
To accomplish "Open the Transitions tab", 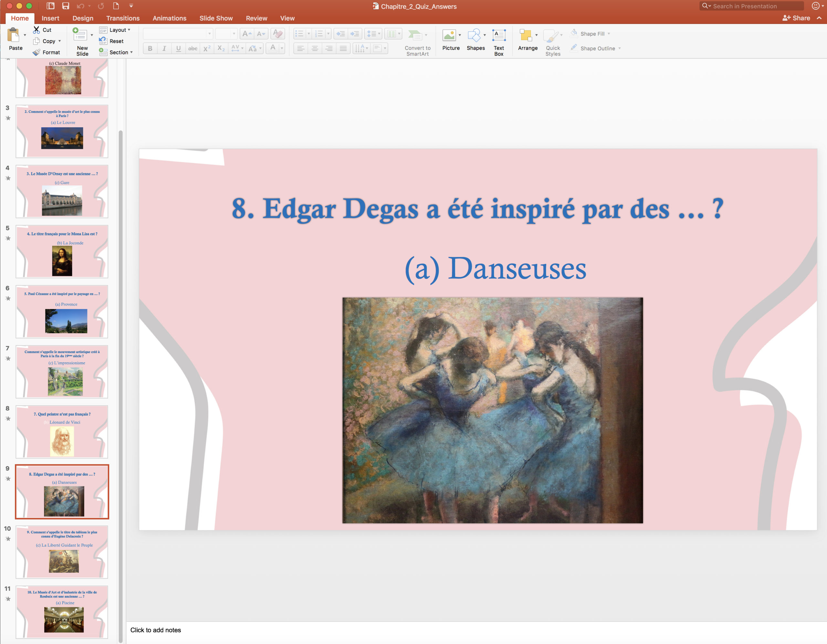I will point(123,18).
